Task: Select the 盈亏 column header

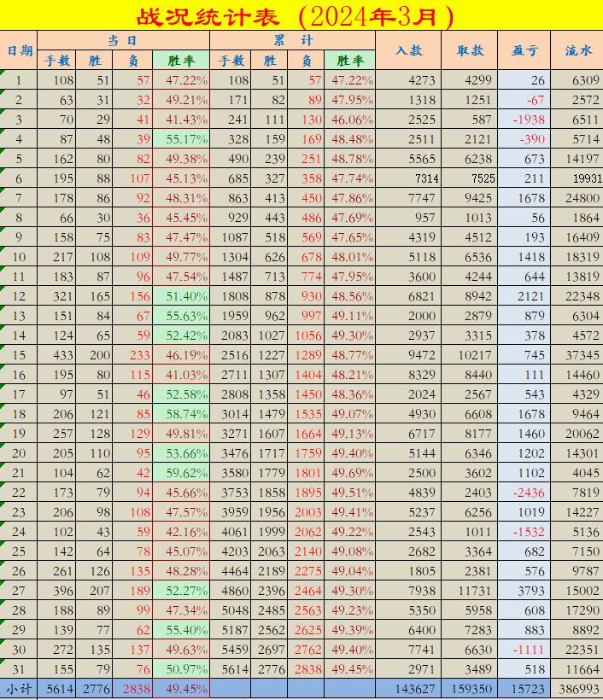Action: (x=524, y=50)
